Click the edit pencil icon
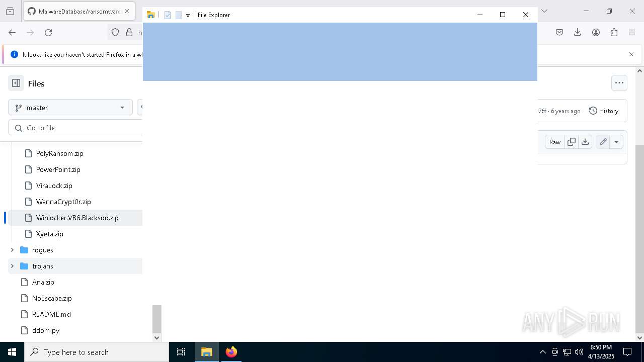Image resolution: width=644 pixels, height=362 pixels. point(603,142)
